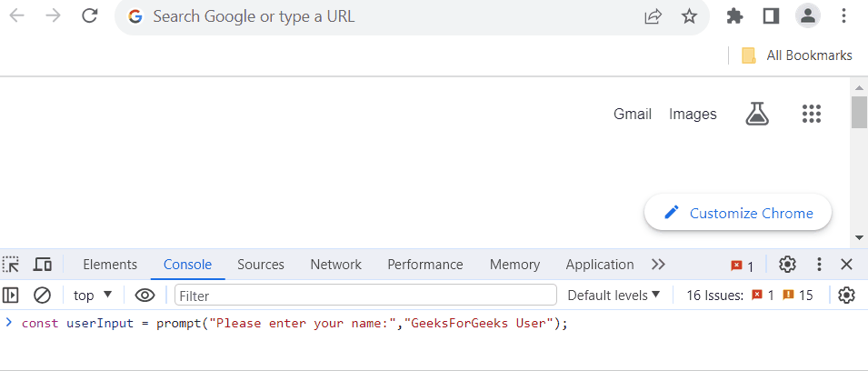Screen dimensions: 868x371
Task: Open Console settings gear beside issues
Action: [x=847, y=295]
